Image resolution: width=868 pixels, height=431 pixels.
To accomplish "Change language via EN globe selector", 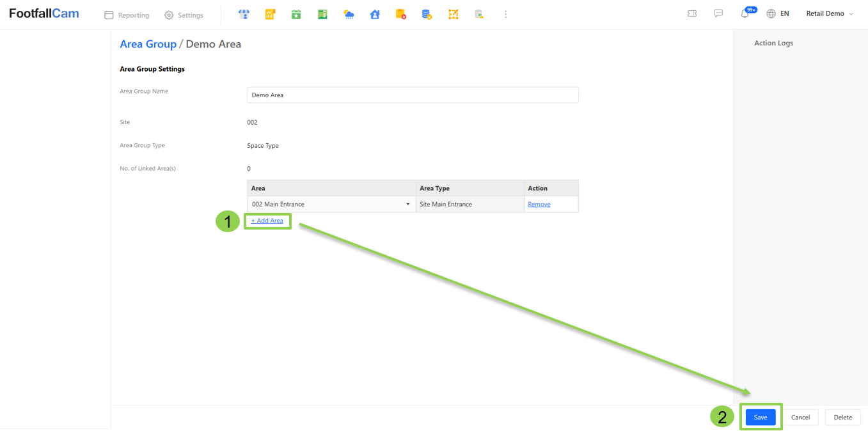I will click(x=778, y=13).
